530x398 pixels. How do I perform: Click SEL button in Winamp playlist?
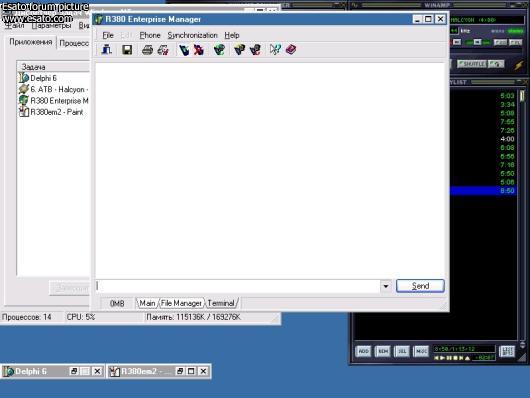402,351
